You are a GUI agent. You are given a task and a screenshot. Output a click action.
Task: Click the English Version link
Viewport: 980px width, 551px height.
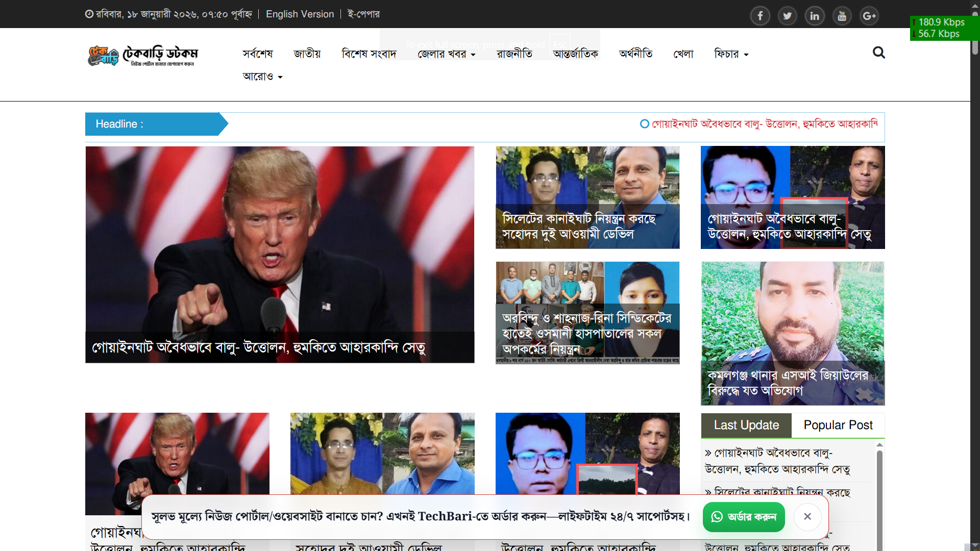click(300, 14)
